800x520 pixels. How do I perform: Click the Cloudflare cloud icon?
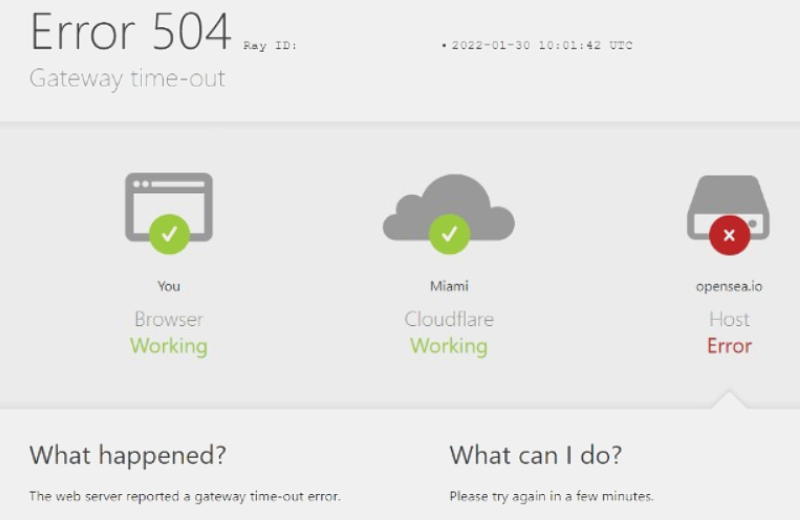[x=449, y=207]
